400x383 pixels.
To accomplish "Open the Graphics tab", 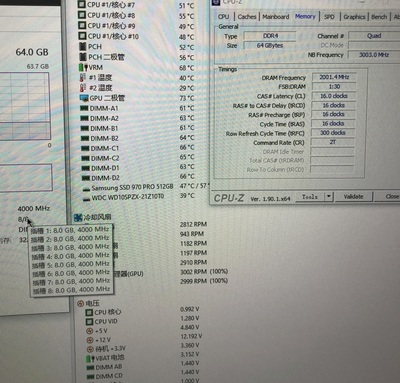I will pyautogui.click(x=354, y=16).
